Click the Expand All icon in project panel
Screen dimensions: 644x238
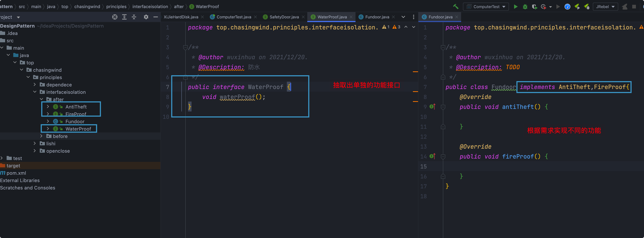pos(124,17)
